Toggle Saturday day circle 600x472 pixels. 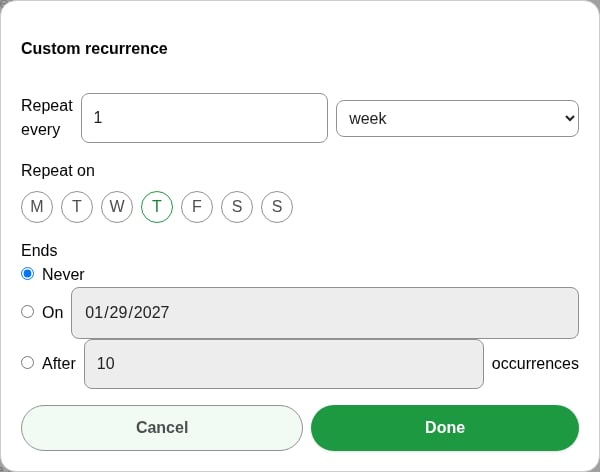tap(237, 207)
